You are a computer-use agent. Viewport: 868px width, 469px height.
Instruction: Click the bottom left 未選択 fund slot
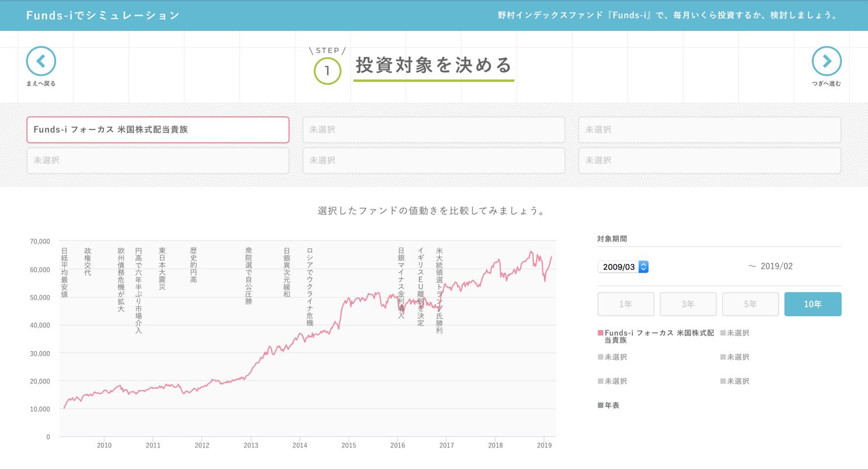158,161
